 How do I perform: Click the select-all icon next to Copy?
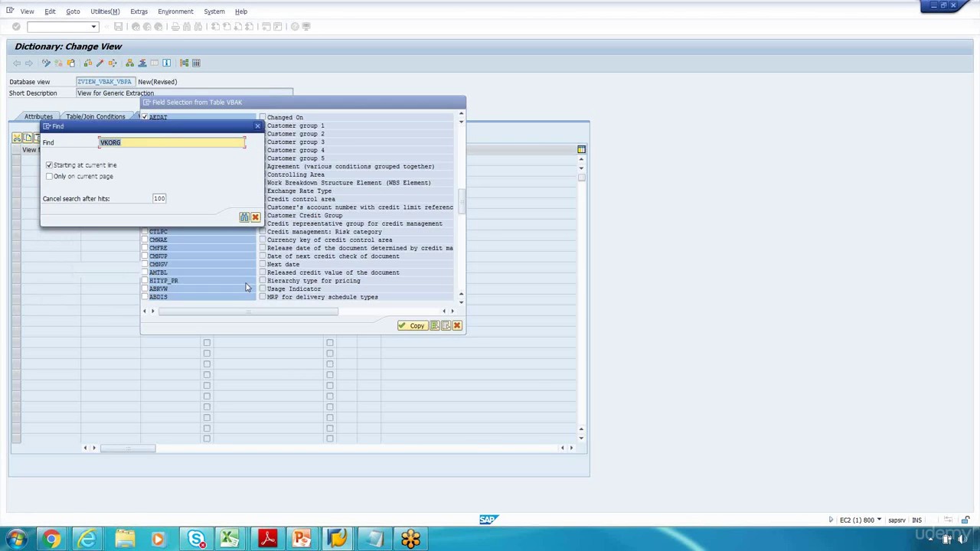point(434,326)
